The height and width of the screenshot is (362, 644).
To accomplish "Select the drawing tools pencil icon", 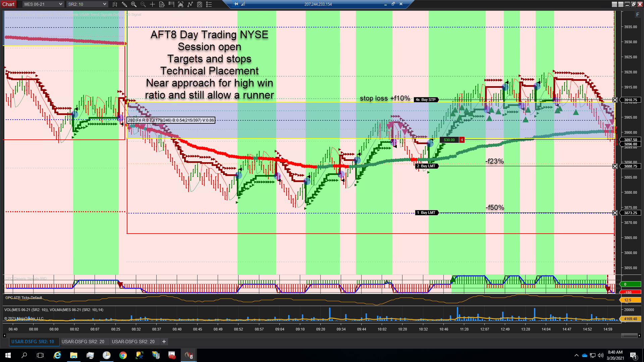I will [x=124, y=4].
